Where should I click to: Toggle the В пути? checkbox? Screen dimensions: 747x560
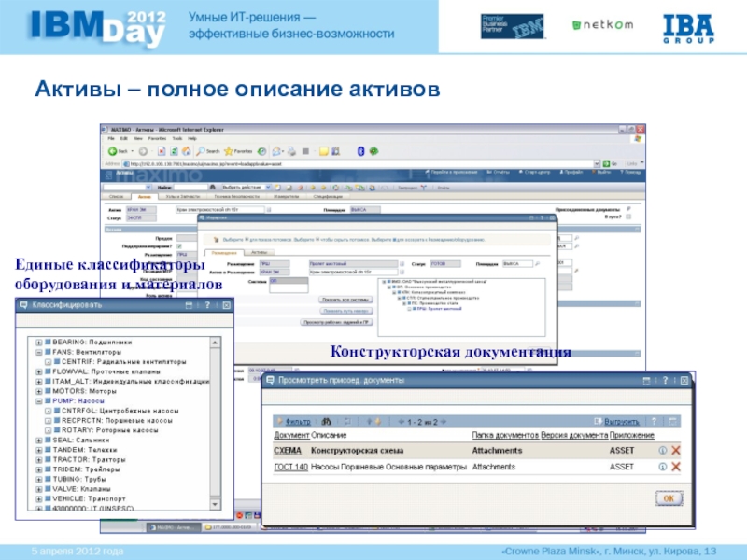click(628, 217)
